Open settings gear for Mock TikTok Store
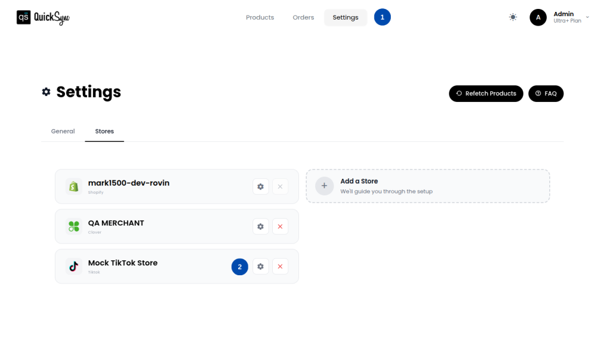 coord(260,266)
